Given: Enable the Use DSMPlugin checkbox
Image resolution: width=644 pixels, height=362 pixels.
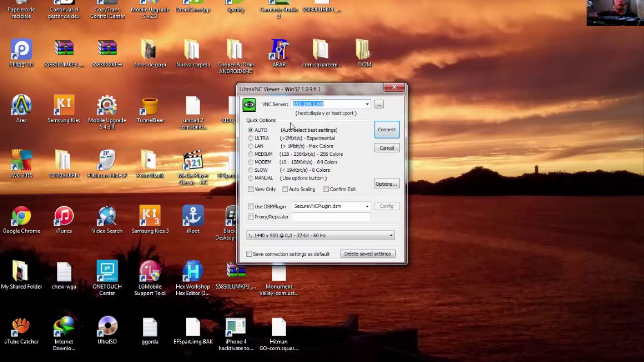Looking at the screenshot, I should (x=251, y=206).
